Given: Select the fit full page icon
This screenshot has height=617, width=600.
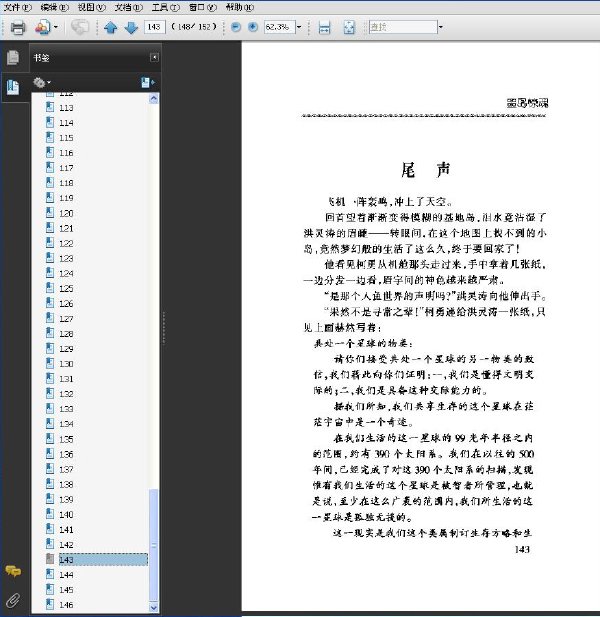Looking at the screenshot, I should click(x=349, y=27).
